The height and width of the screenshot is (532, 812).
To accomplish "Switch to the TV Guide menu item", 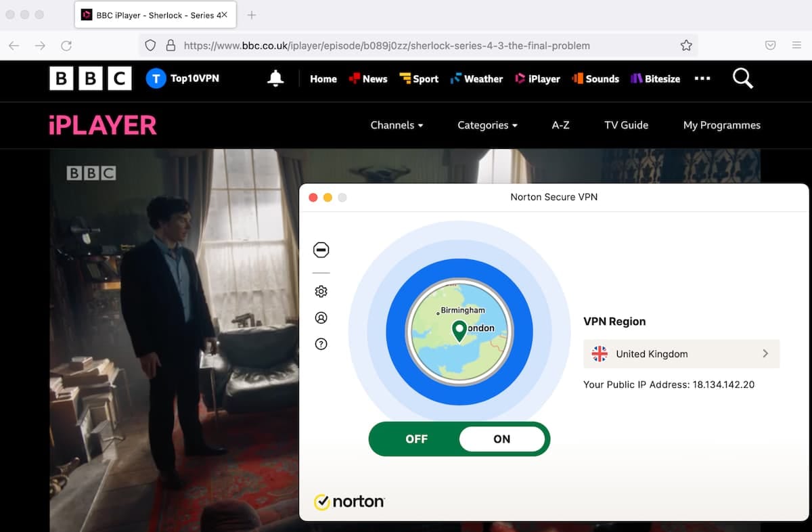I will point(626,125).
